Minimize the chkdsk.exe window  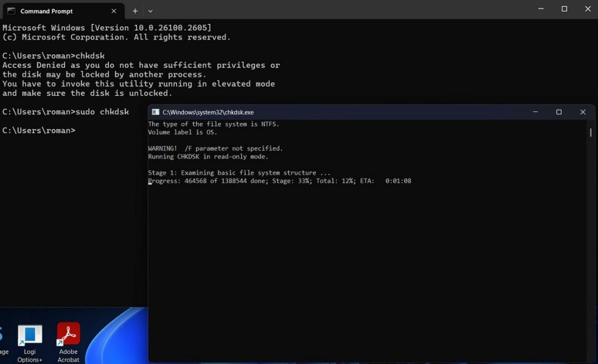click(x=536, y=112)
